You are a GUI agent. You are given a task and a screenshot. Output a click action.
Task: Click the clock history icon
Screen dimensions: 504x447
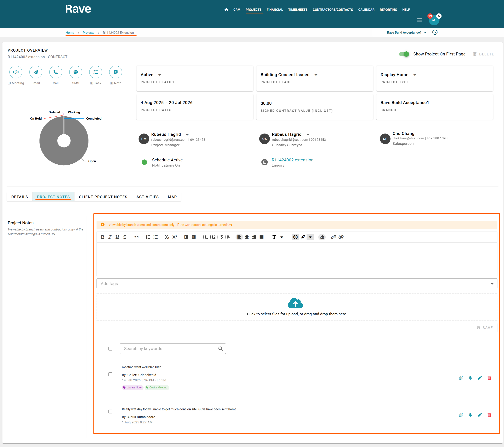coord(435,32)
